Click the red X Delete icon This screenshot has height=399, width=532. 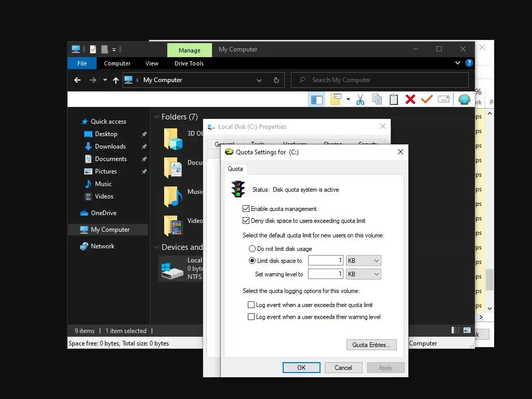pyautogui.click(x=410, y=99)
